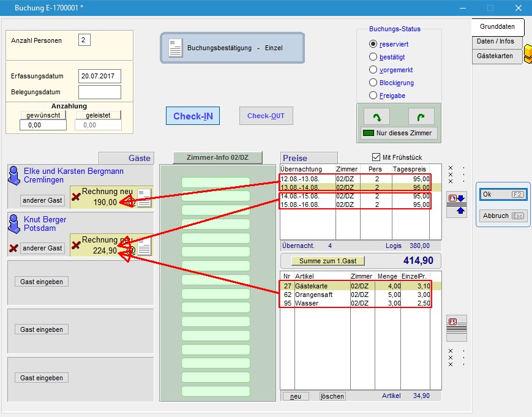532x417 pixels.
Task: Toggle the Mit Frühstück checkbox
Action: [376, 157]
